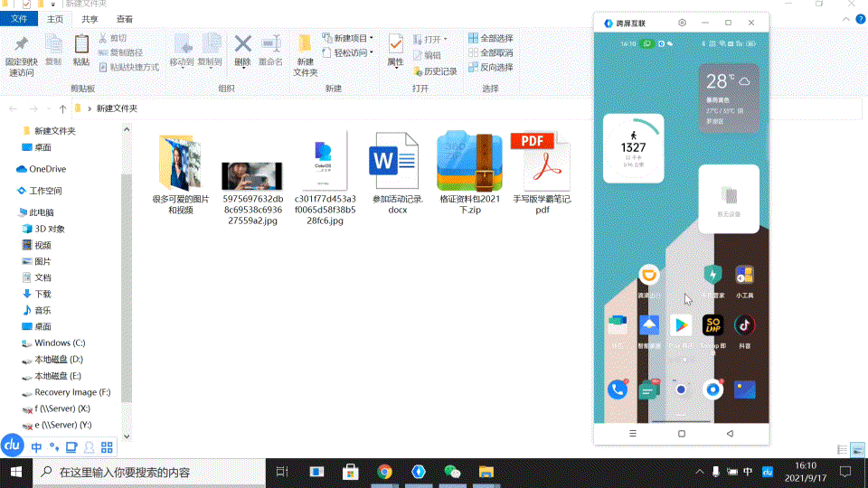Tap the phone's back triangle navigation button
The width and height of the screenshot is (868, 488).
(730, 434)
